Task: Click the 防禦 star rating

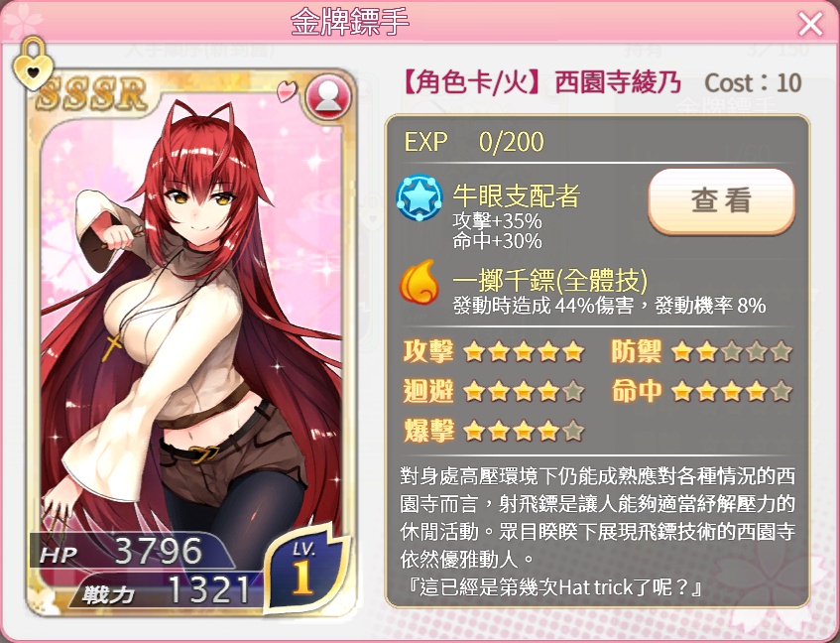Action: (731, 352)
